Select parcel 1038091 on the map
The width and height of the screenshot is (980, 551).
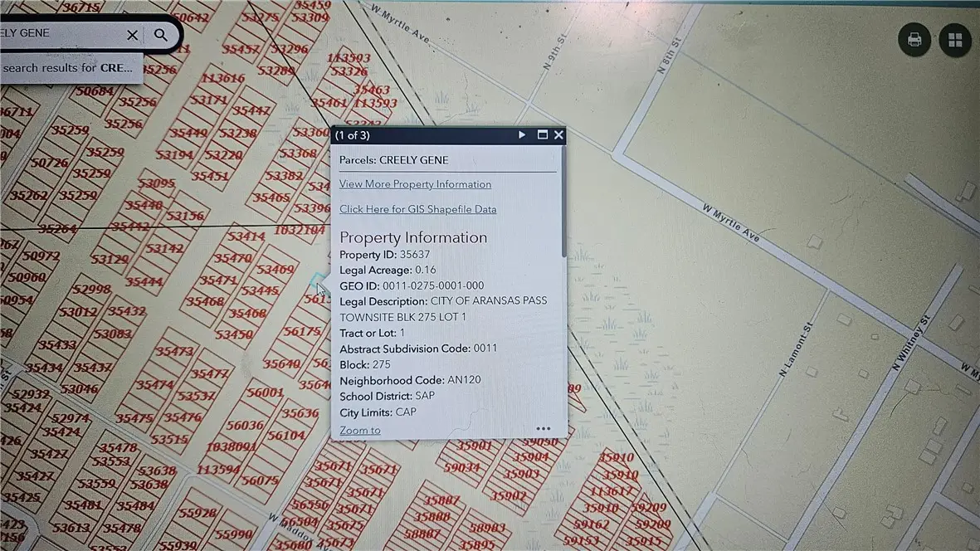point(231,446)
